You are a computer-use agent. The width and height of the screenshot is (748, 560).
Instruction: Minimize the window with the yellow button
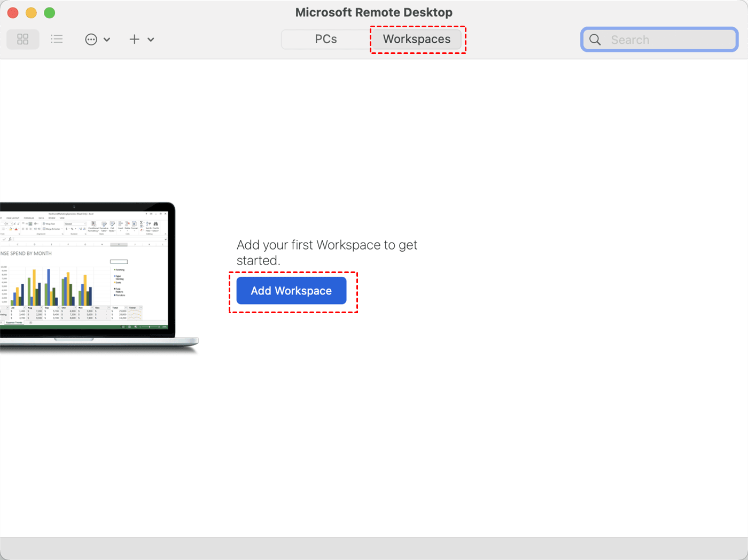pos(31,13)
